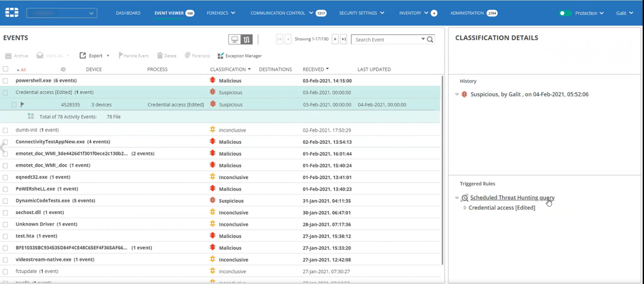This screenshot has width=644, height=284.
Task: Open the Forensics menu
Action: pos(221,13)
